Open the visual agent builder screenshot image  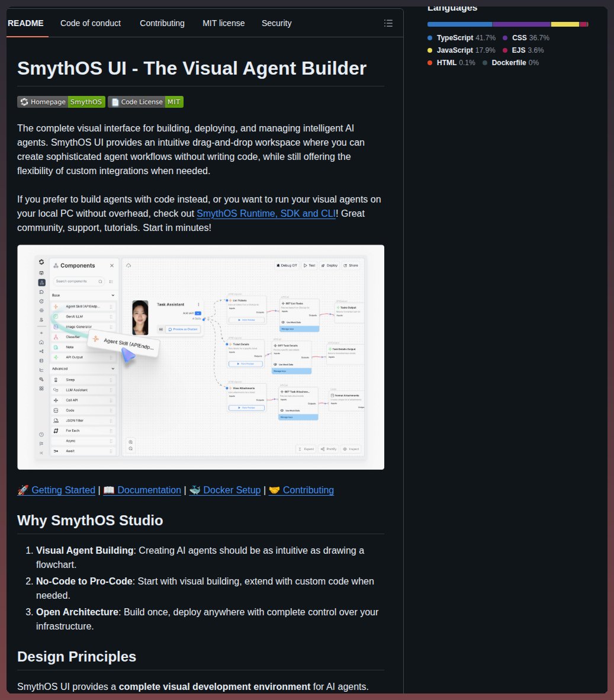click(201, 357)
